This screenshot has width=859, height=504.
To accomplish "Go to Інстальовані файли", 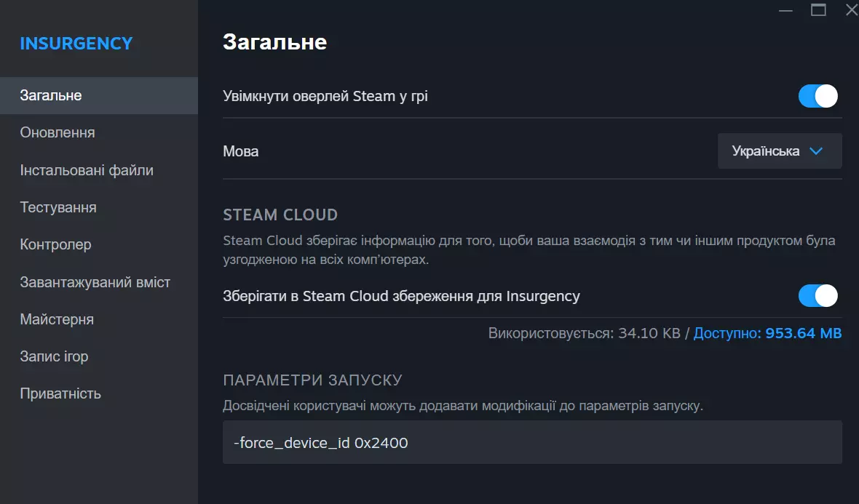I will (x=87, y=170).
